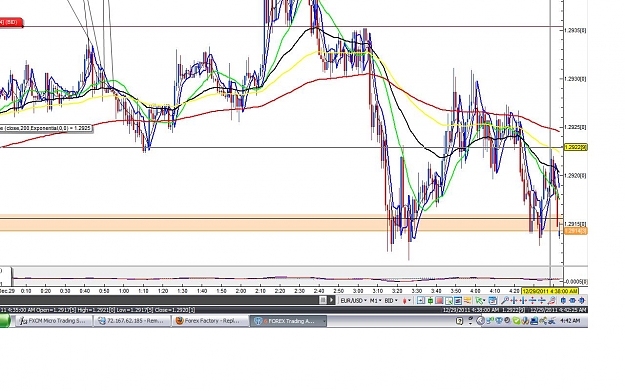The height and width of the screenshot is (391, 625).
Task: Click the chart scrollbar grip handle
Action: (x=323, y=300)
